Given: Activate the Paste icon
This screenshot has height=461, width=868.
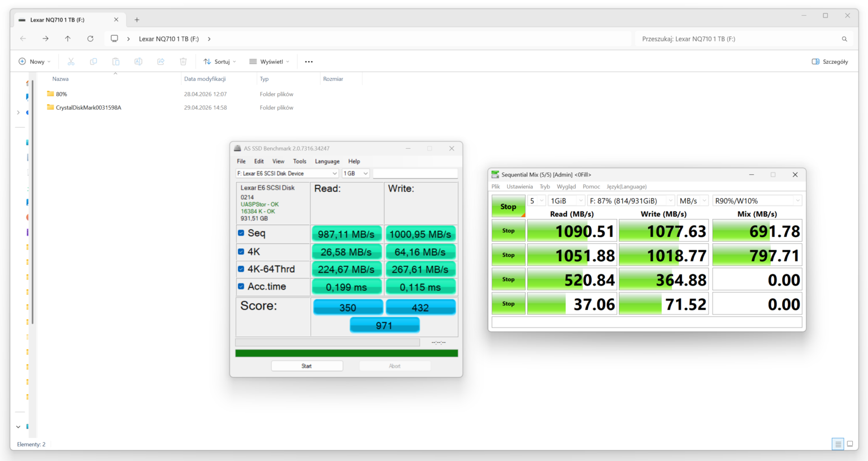Looking at the screenshot, I should click(115, 61).
